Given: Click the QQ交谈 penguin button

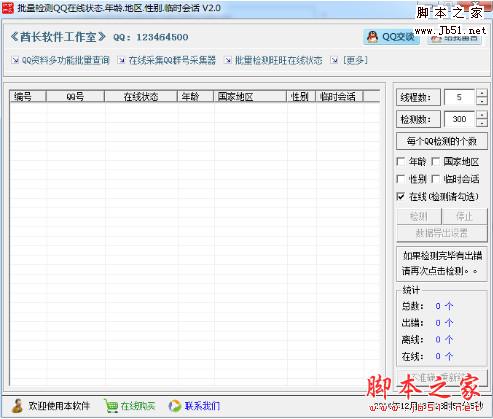Looking at the screenshot, I should [391, 37].
